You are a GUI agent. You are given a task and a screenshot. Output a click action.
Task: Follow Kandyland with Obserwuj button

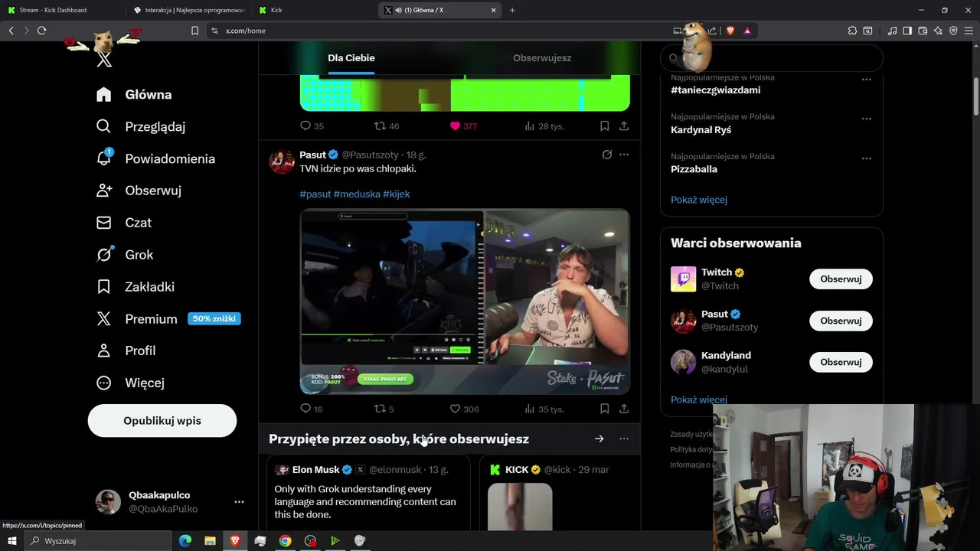tap(841, 362)
